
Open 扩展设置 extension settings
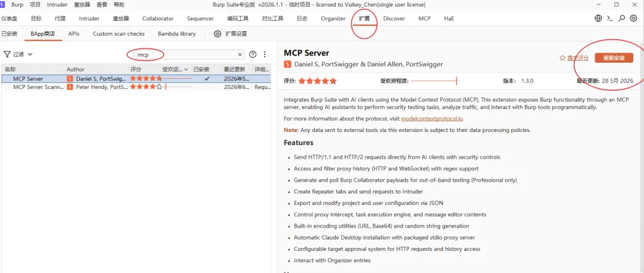point(236,34)
